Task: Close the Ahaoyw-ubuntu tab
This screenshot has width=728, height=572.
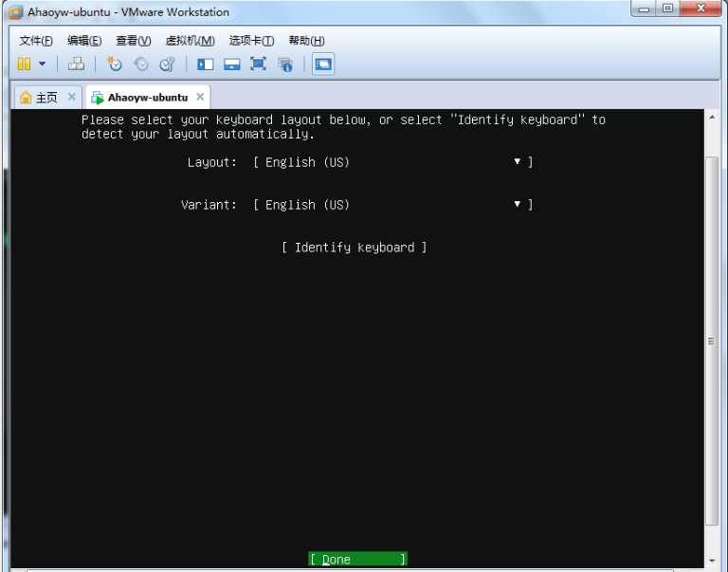Action: 199,97
